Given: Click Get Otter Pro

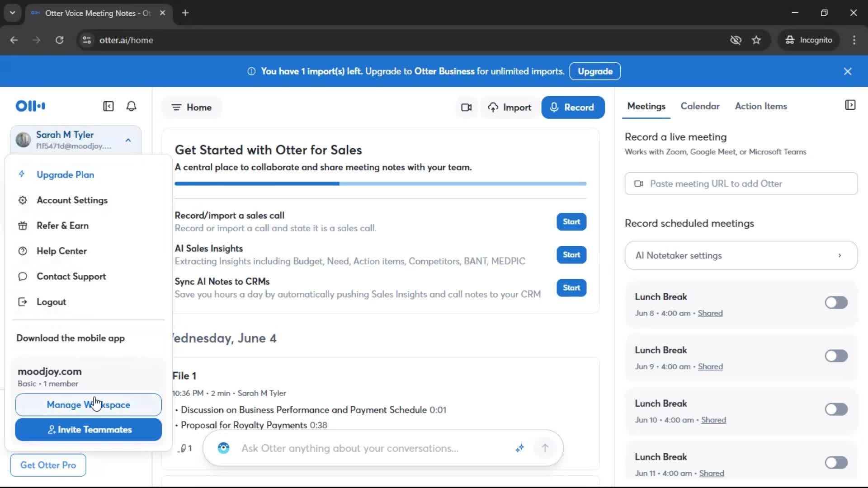Looking at the screenshot, I should [48, 465].
